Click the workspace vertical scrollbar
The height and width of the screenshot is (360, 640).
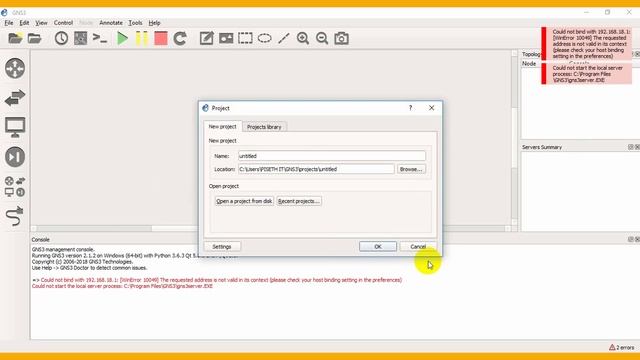[x=514, y=138]
